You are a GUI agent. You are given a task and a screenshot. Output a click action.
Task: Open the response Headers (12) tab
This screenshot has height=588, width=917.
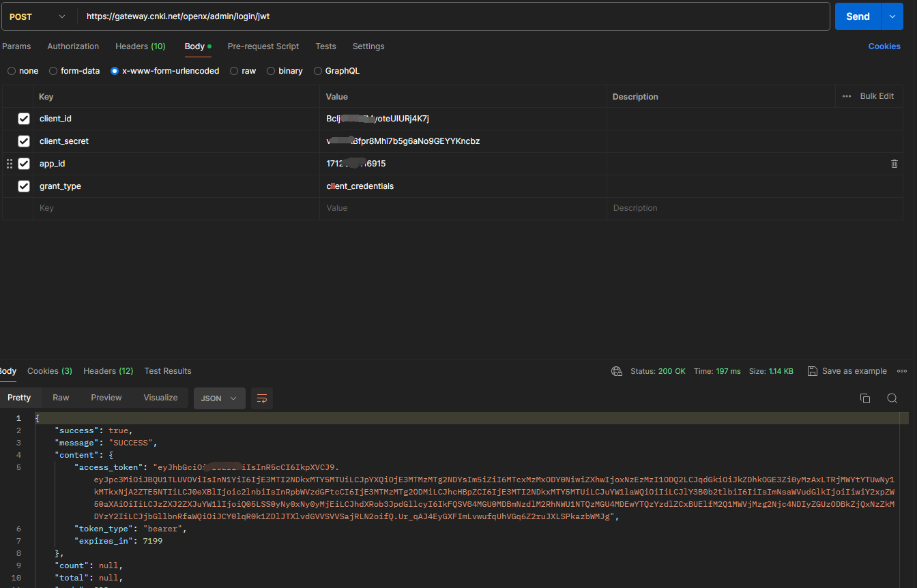(x=108, y=371)
